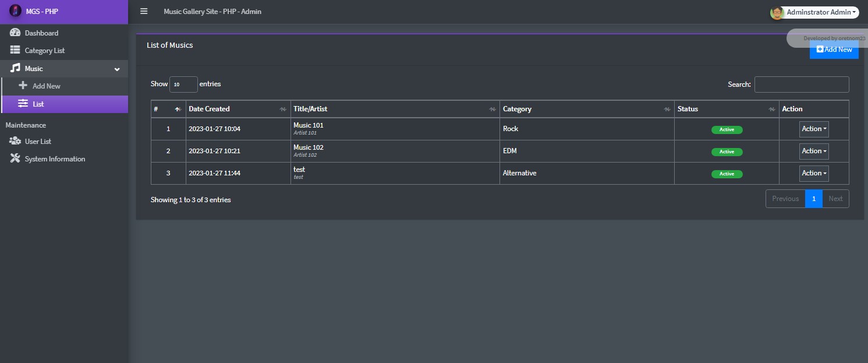Screen dimensions: 868x363
Task: Sort by the Category column arrows
Action: 667,109
